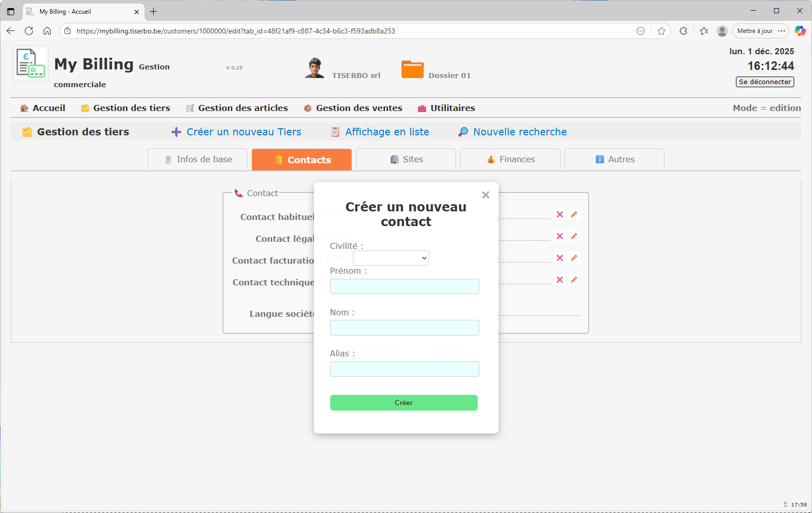Edit the Contact habituel with the pencil icon
This screenshot has width=812, height=513.
coord(574,214)
